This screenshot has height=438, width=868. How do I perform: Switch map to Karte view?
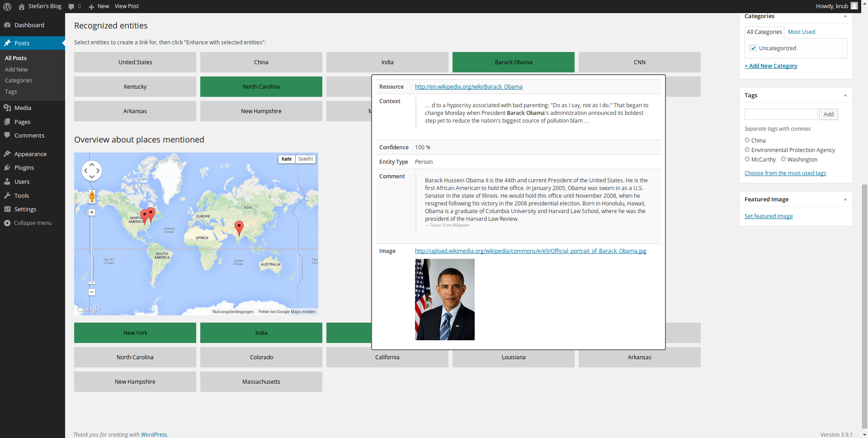click(x=287, y=159)
